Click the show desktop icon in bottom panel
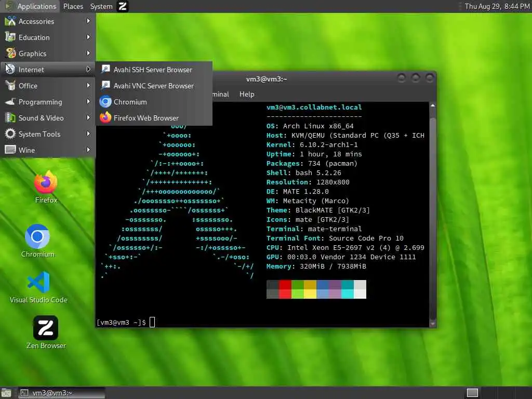Viewport: 532px width, 399px height. pyautogui.click(x=6, y=393)
